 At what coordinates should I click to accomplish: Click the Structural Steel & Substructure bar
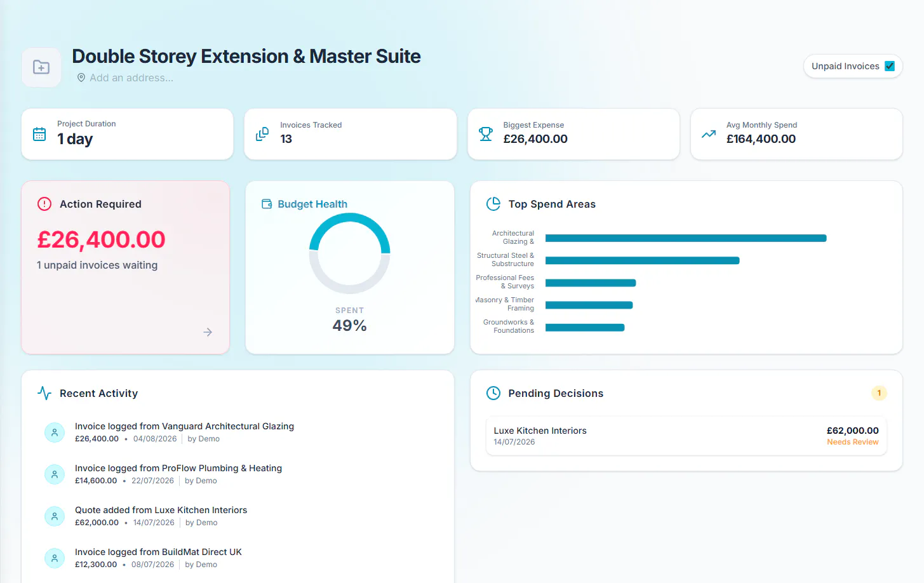643,260
